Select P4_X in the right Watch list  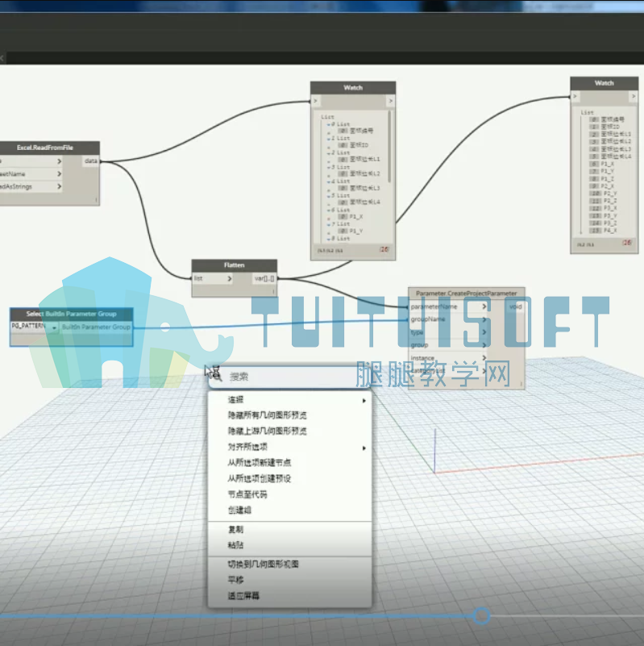(610, 231)
